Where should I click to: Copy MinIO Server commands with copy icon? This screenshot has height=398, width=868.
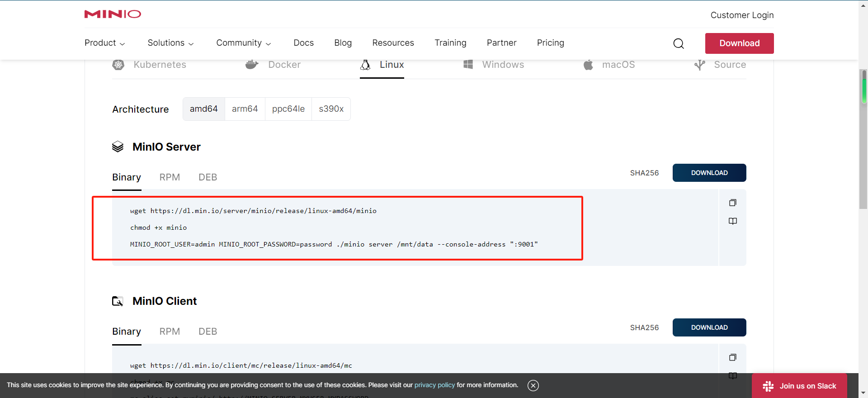click(733, 203)
